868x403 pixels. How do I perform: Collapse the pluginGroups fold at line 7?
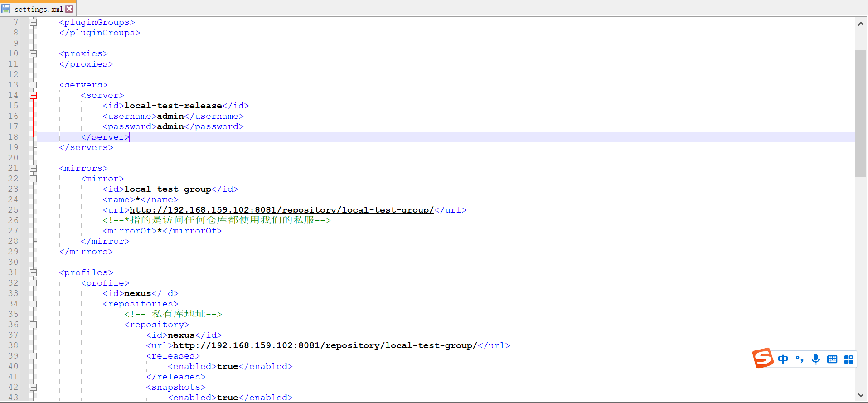pyautogui.click(x=33, y=22)
